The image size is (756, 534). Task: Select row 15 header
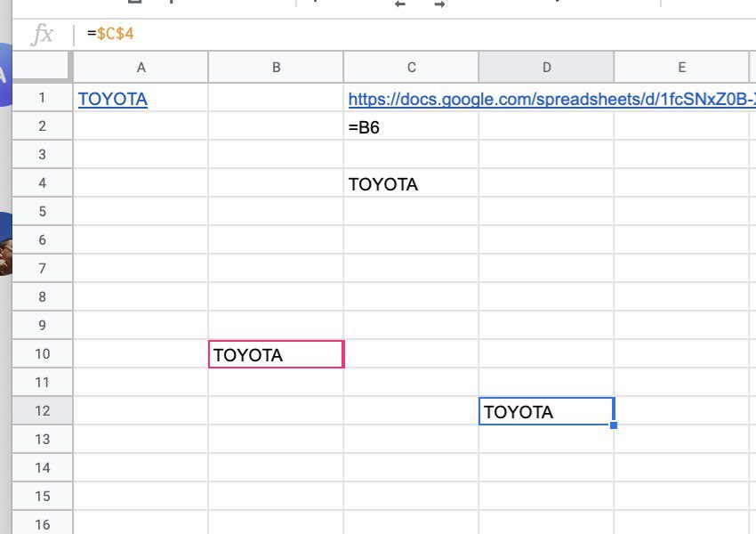[x=43, y=497]
